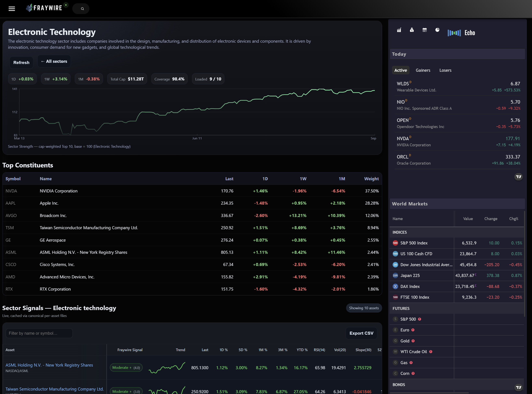Click the Fraywire logo
This screenshot has width=532, height=394.
coord(44,8)
